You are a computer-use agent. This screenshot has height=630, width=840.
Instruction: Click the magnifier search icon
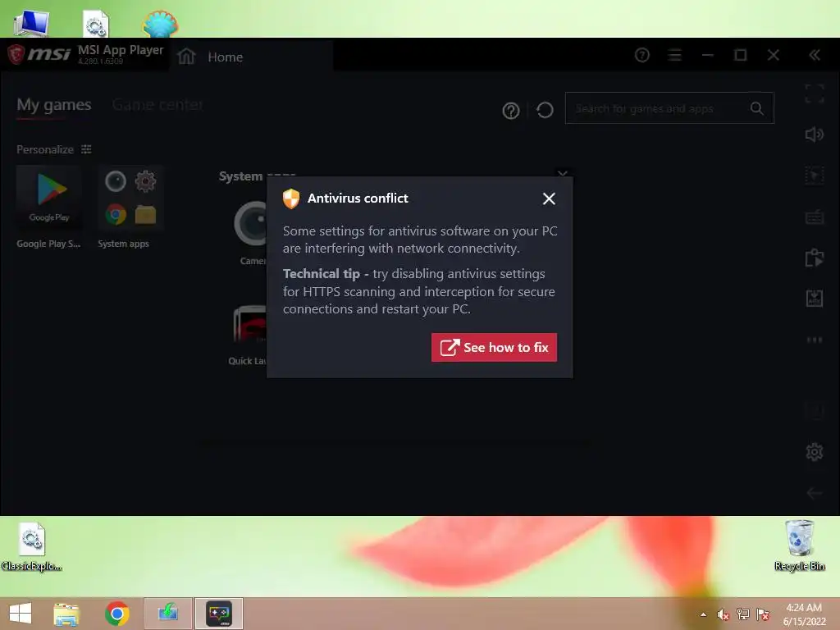click(x=756, y=108)
